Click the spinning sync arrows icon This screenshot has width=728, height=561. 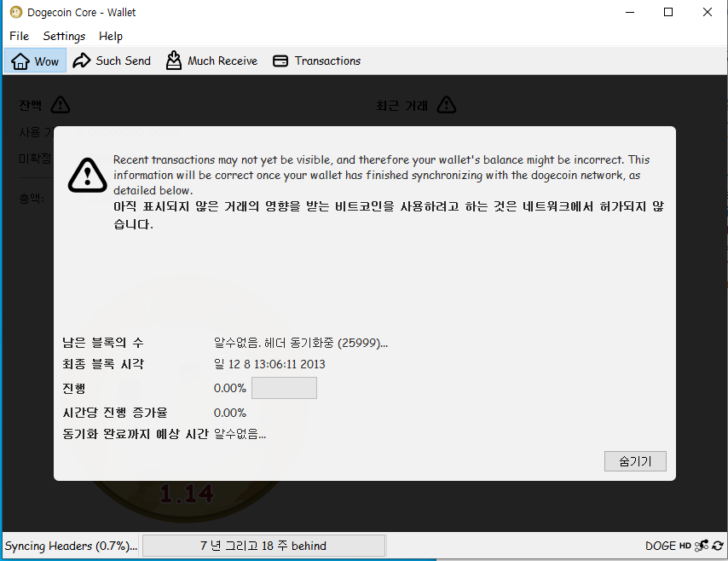point(718,546)
